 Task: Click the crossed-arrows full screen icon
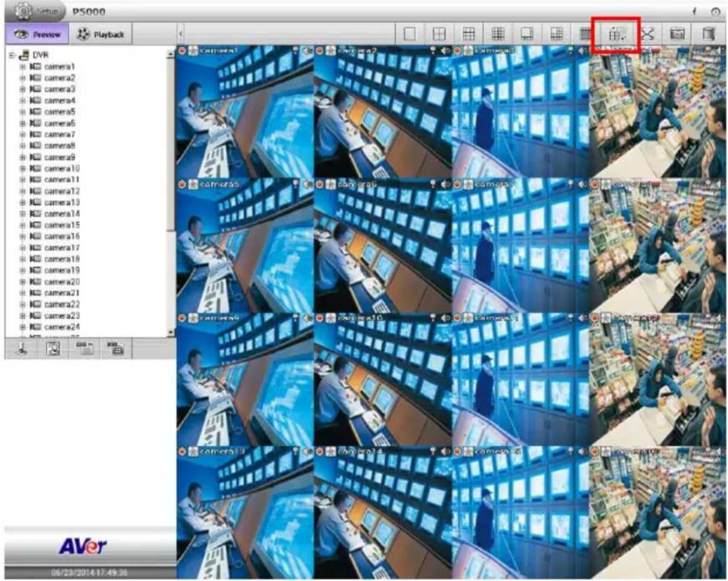pos(647,34)
